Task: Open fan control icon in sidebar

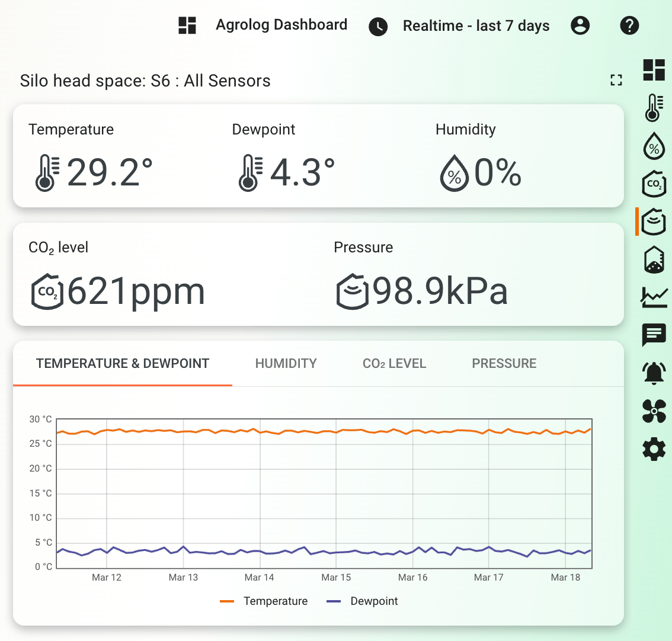Action: (654, 411)
